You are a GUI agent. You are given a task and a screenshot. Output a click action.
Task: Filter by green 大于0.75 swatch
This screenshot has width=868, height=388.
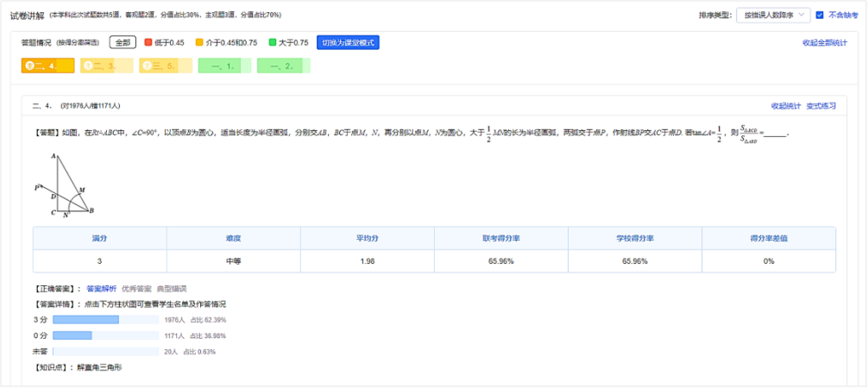(x=272, y=42)
